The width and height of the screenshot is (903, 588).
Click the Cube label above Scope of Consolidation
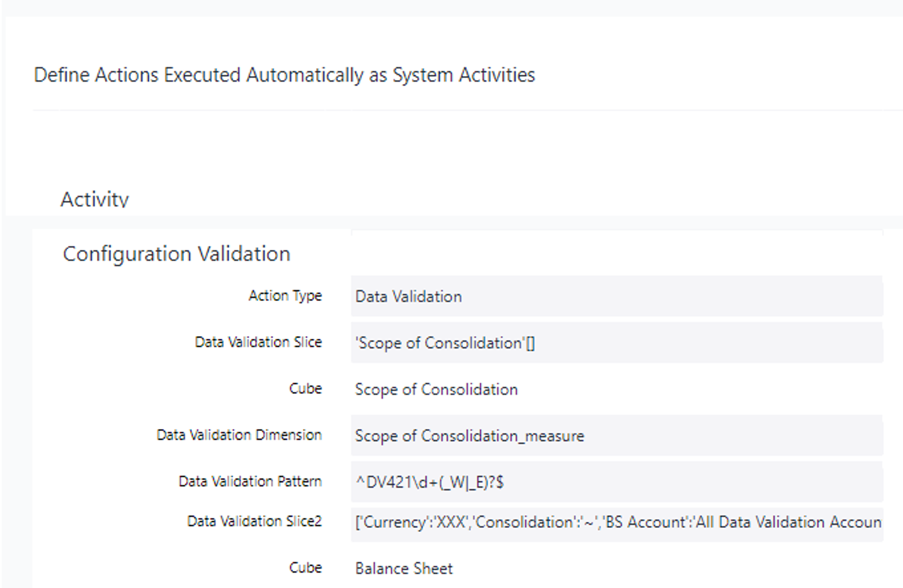[306, 389]
